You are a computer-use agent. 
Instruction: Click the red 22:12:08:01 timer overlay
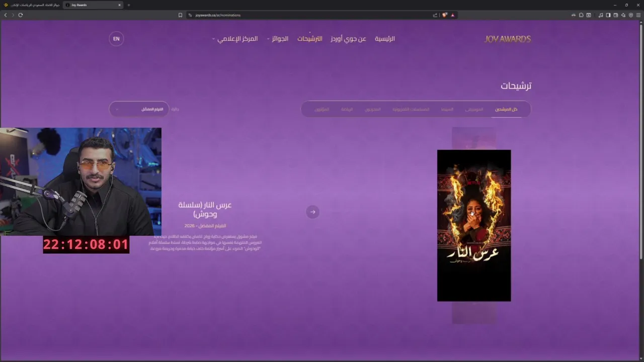(x=86, y=245)
